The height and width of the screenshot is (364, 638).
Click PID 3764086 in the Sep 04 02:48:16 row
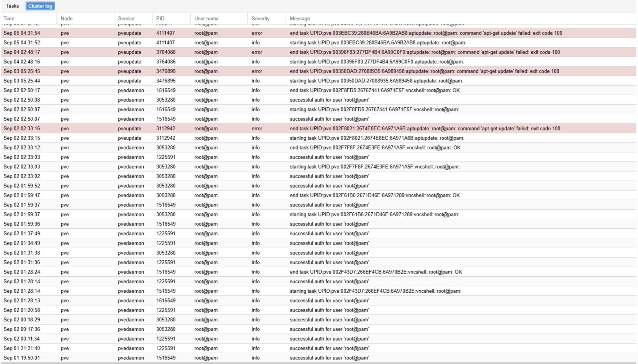click(x=166, y=62)
